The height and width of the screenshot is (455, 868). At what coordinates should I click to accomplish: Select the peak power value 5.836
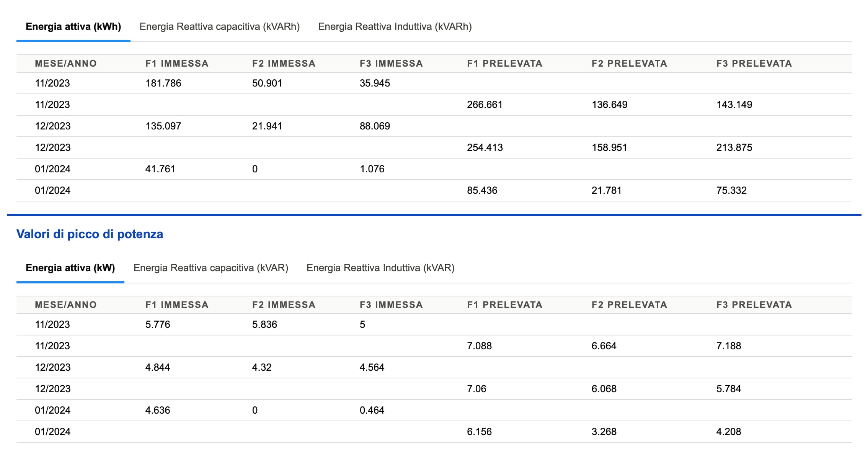point(264,324)
